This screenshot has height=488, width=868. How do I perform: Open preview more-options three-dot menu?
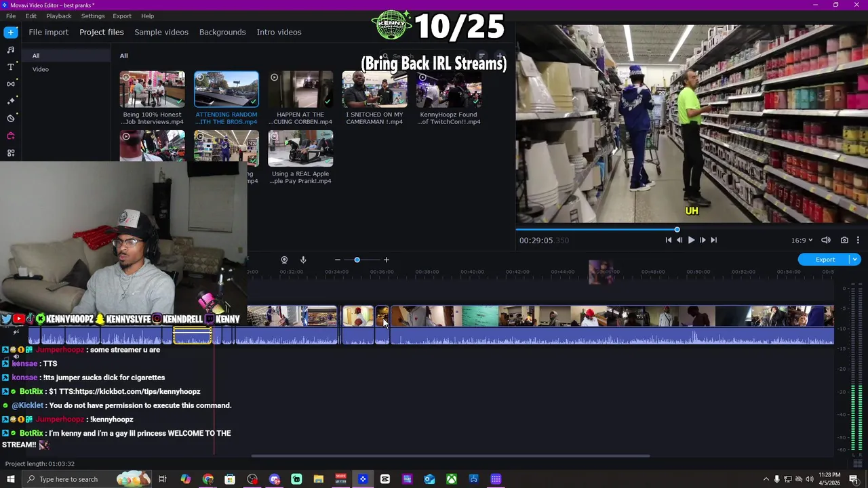click(x=858, y=240)
